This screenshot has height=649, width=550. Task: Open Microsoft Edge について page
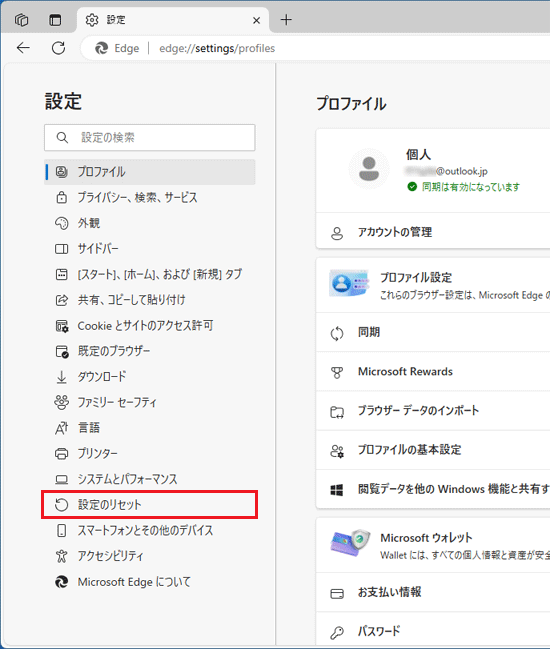click(x=150, y=582)
